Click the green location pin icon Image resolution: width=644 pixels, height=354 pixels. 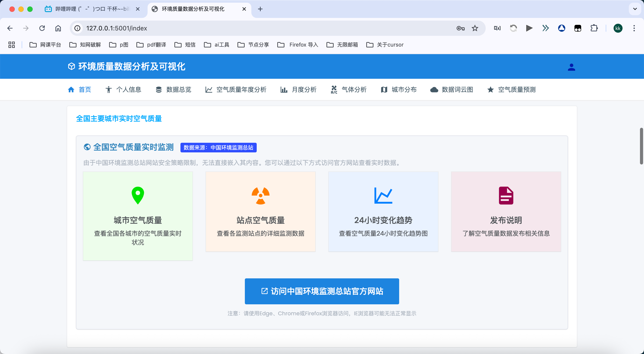pos(138,195)
